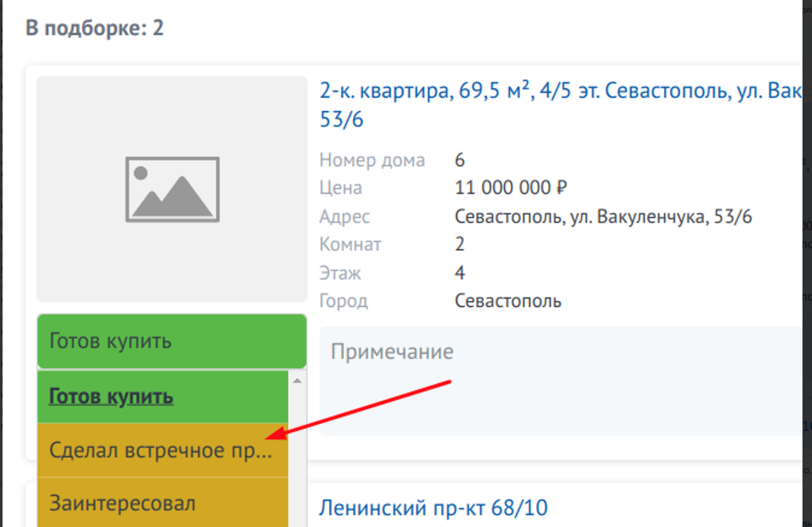Pick the 'Заинтересовал' status option
812x527 pixels.
pyautogui.click(x=163, y=503)
